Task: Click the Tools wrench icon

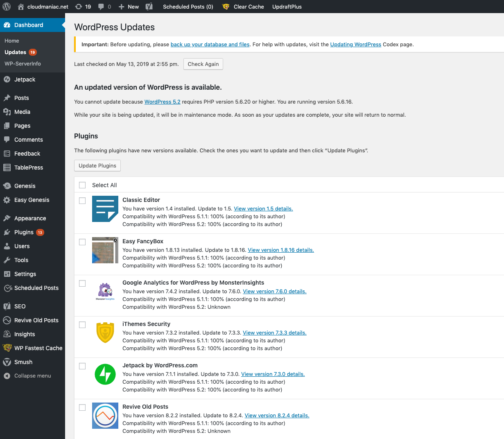Action: pos(7,260)
